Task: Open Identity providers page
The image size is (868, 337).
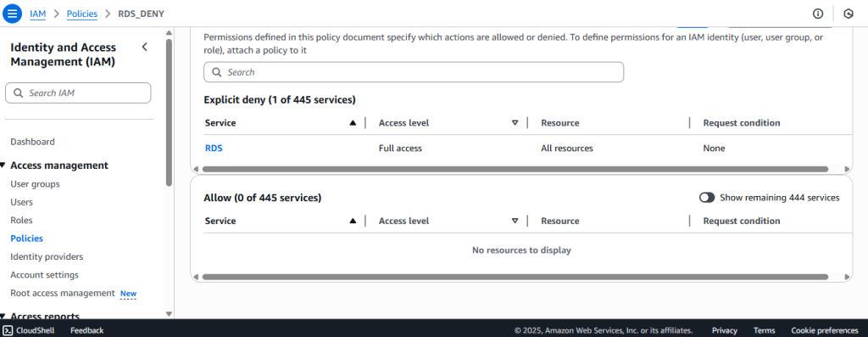Action: click(47, 257)
